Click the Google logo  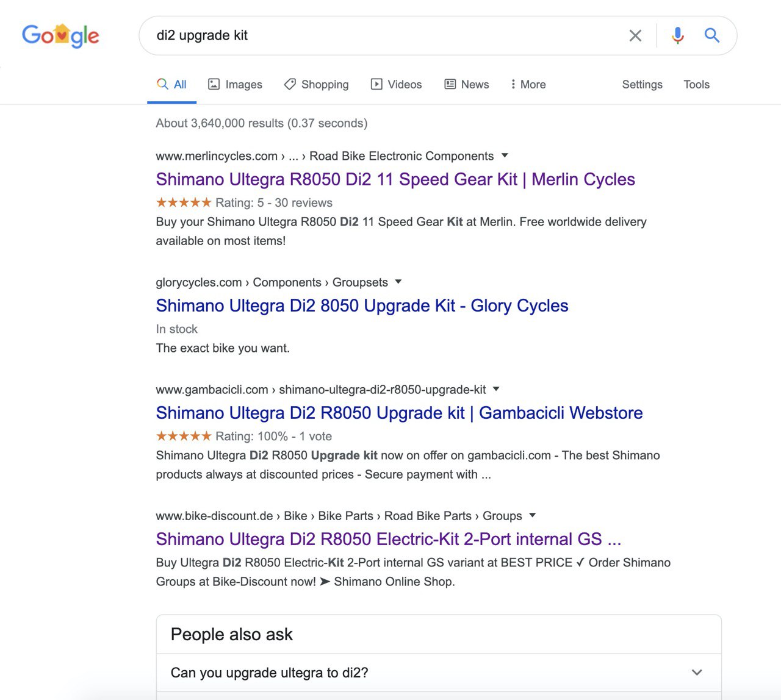60,36
